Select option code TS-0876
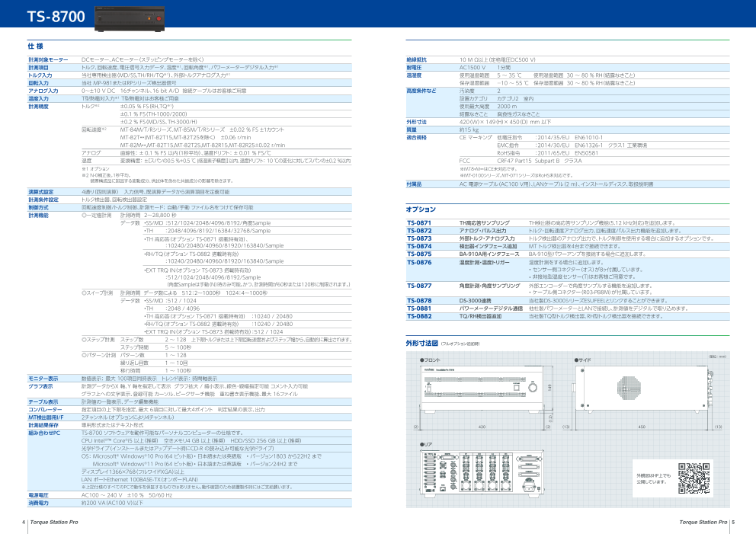Viewport: 756px width, 534px height. 419,262
